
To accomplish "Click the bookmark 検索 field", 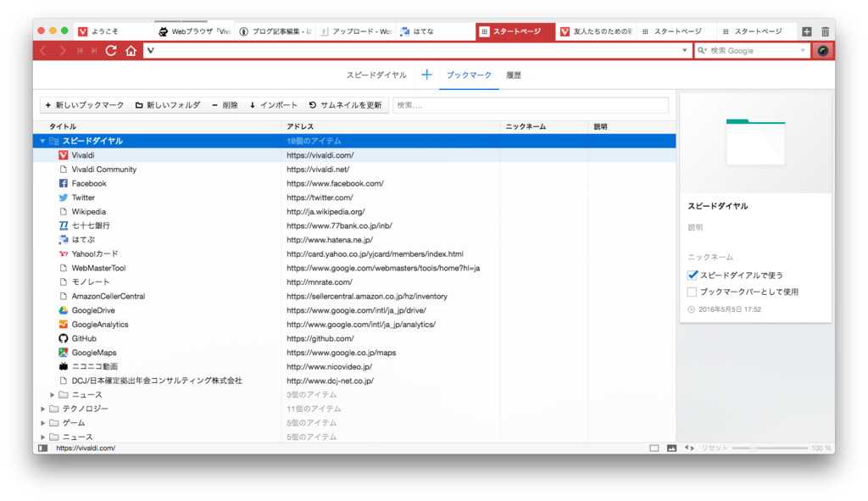I will click(x=531, y=105).
